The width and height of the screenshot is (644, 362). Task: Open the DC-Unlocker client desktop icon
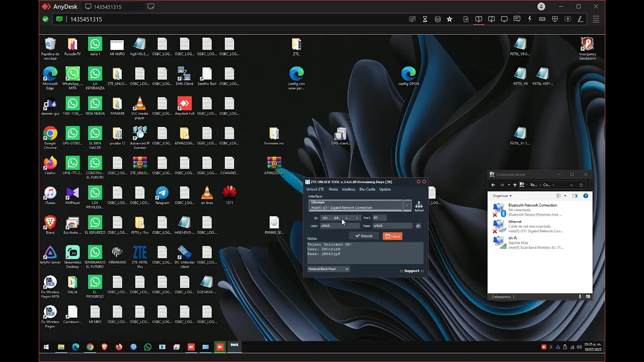[x=185, y=257]
